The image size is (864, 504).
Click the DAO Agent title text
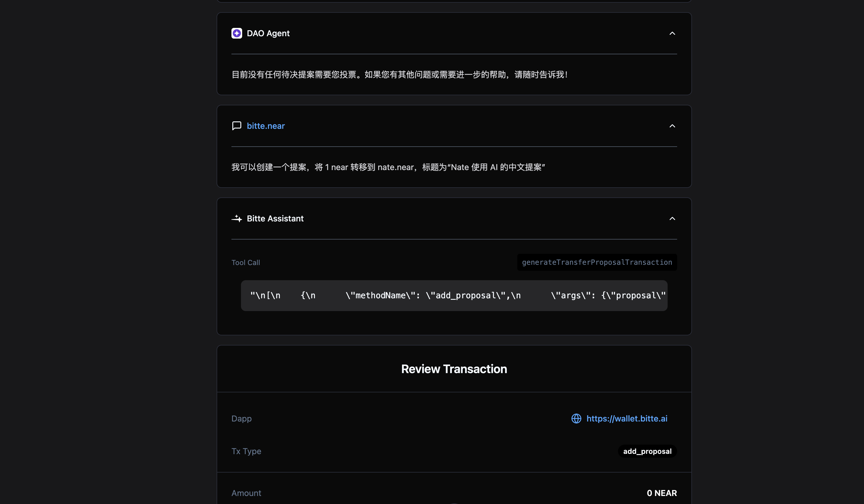click(x=268, y=33)
